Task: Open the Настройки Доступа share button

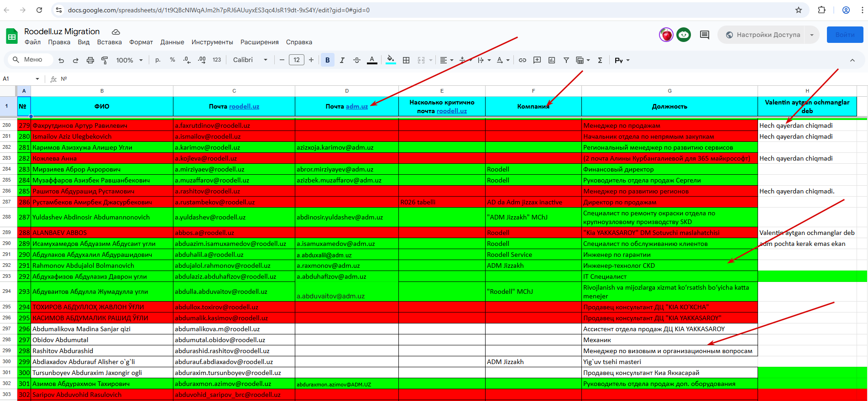Action: tap(762, 35)
